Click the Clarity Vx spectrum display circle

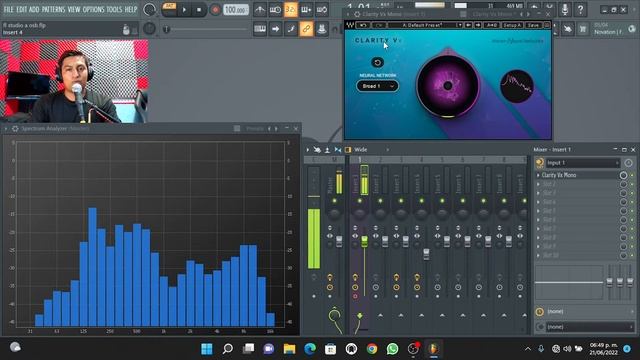517,86
